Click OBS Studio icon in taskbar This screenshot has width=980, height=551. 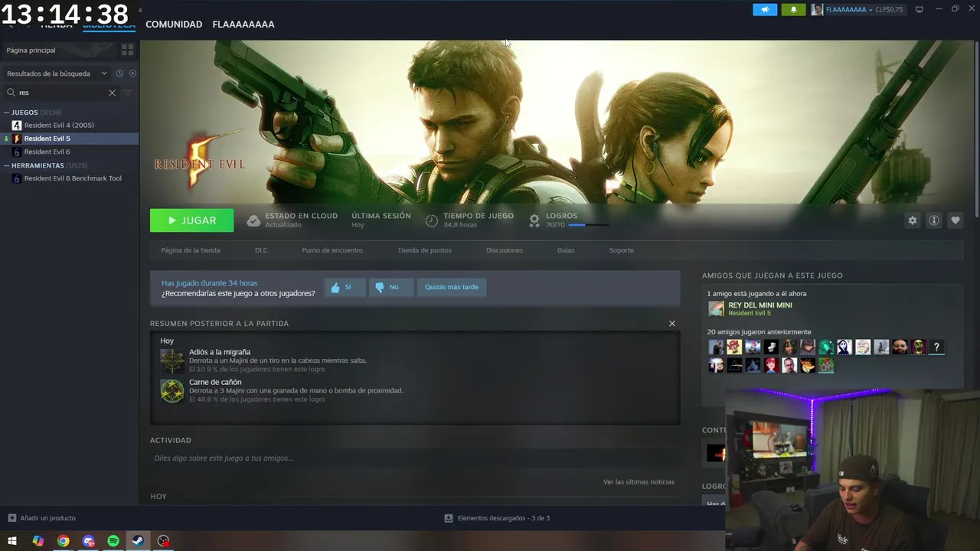coord(164,541)
